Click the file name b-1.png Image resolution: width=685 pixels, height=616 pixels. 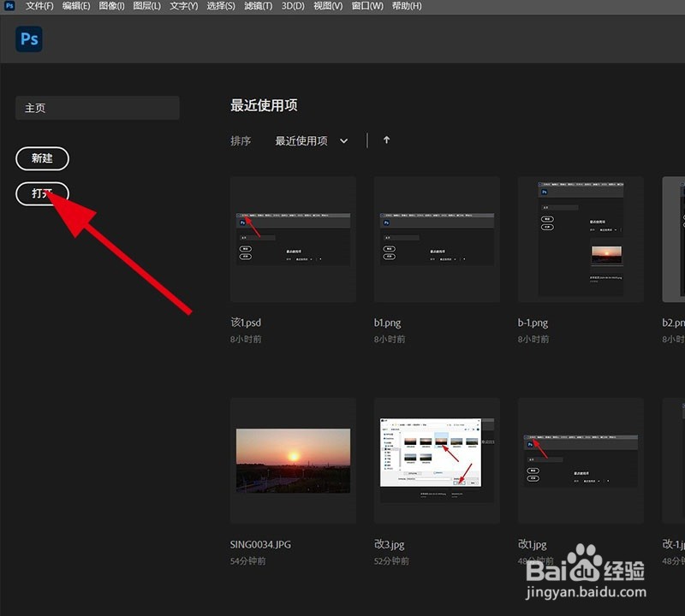(533, 323)
